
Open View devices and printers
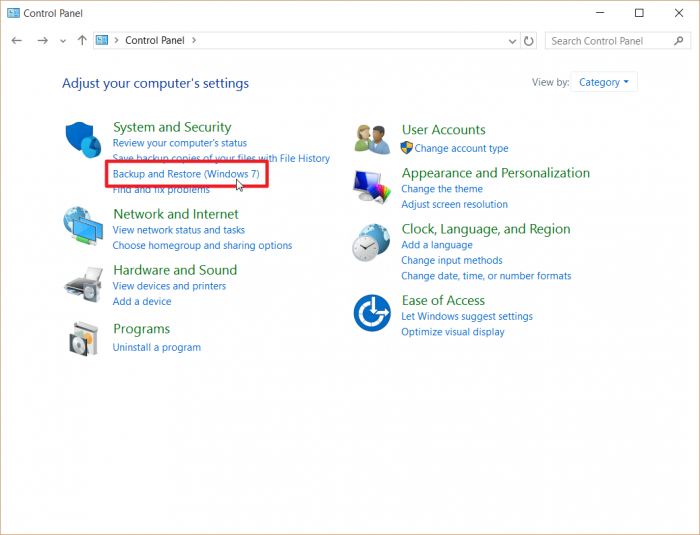click(x=169, y=286)
